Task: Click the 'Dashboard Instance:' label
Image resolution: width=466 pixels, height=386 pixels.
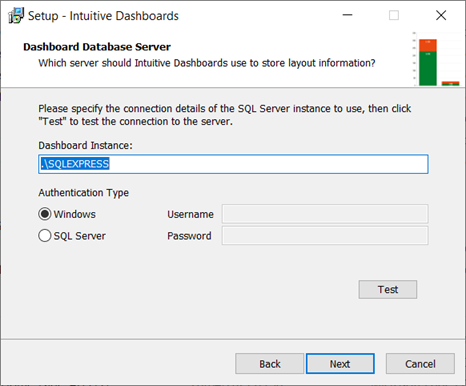Action: tap(85, 146)
